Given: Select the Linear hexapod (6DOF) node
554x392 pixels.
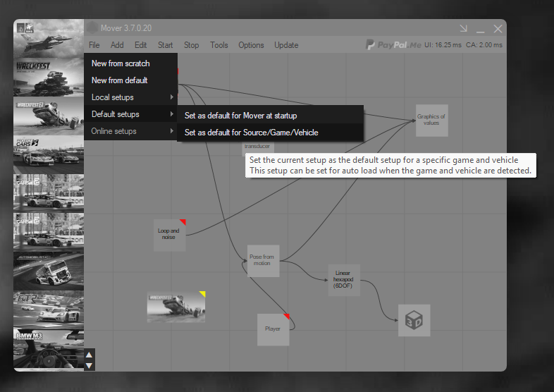Looking at the screenshot, I should point(343,280).
